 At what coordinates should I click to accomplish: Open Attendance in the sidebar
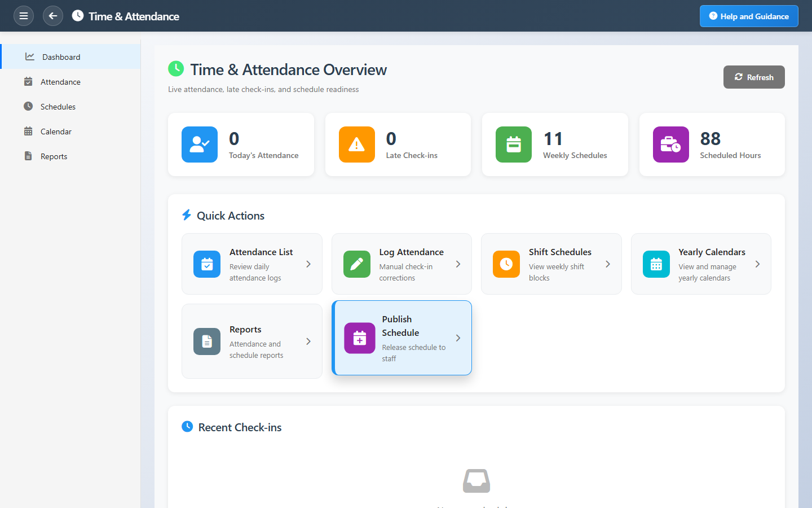(60, 82)
